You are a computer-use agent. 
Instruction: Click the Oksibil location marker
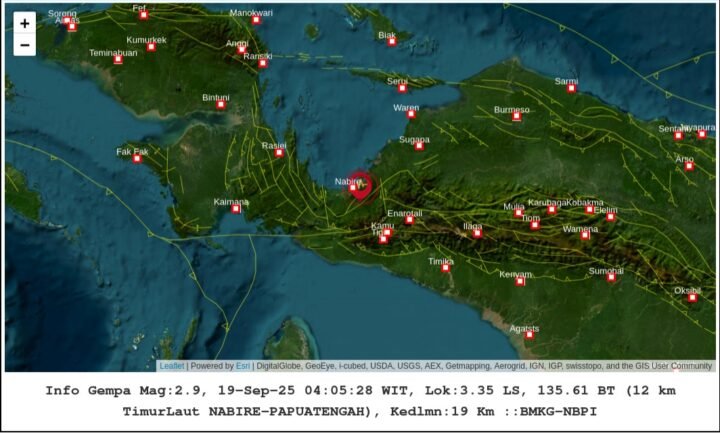tap(692, 297)
